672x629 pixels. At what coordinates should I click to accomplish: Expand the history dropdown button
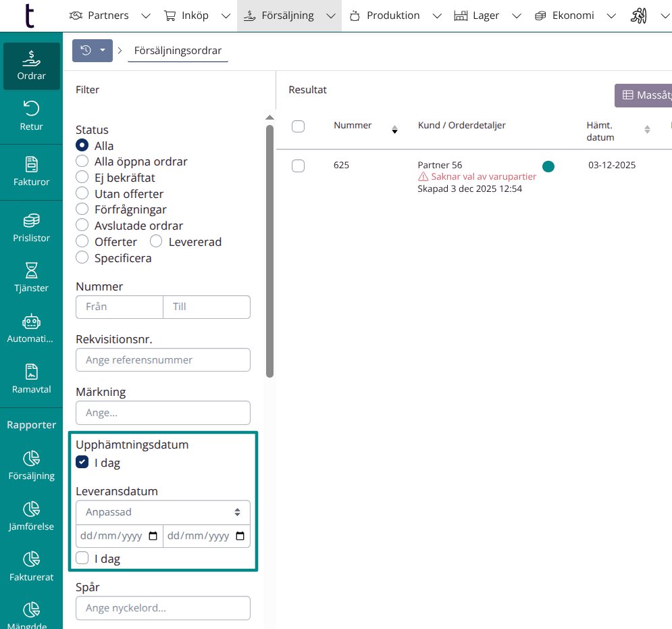[103, 51]
